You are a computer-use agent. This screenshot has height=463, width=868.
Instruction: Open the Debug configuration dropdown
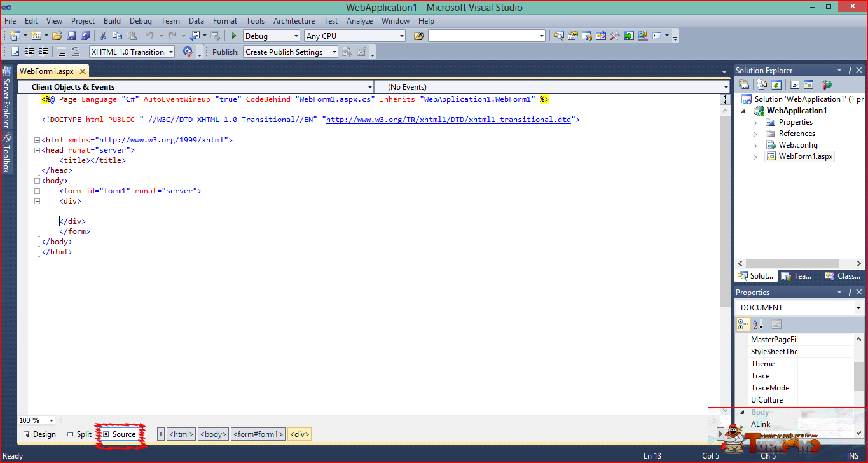[272, 36]
